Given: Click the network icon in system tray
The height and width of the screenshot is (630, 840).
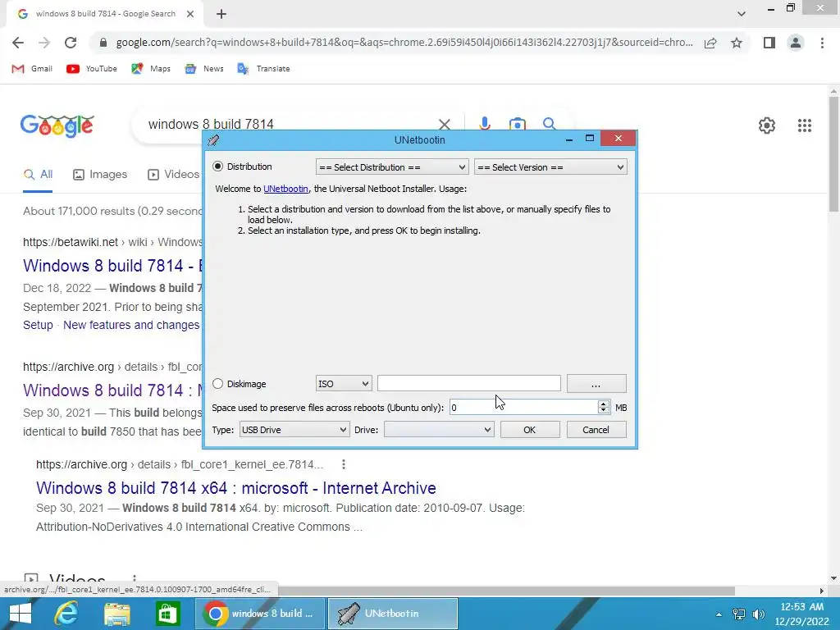Looking at the screenshot, I should pos(739,614).
